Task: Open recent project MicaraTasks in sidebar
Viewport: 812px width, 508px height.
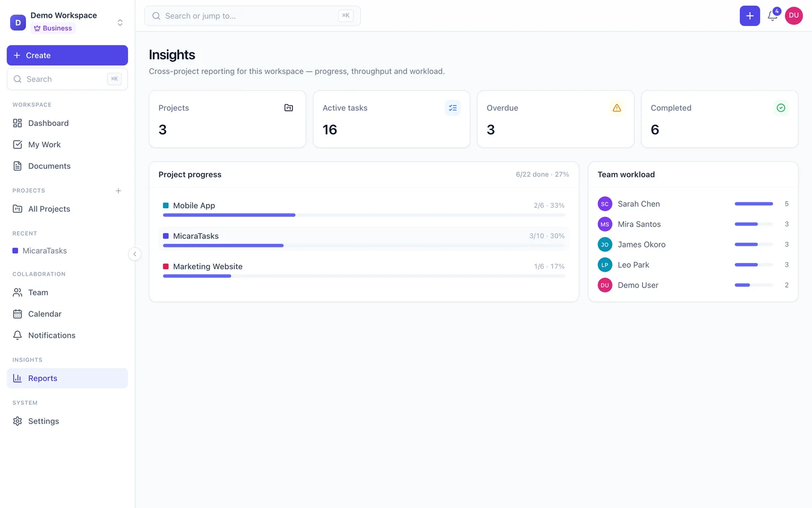Action: point(67,251)
